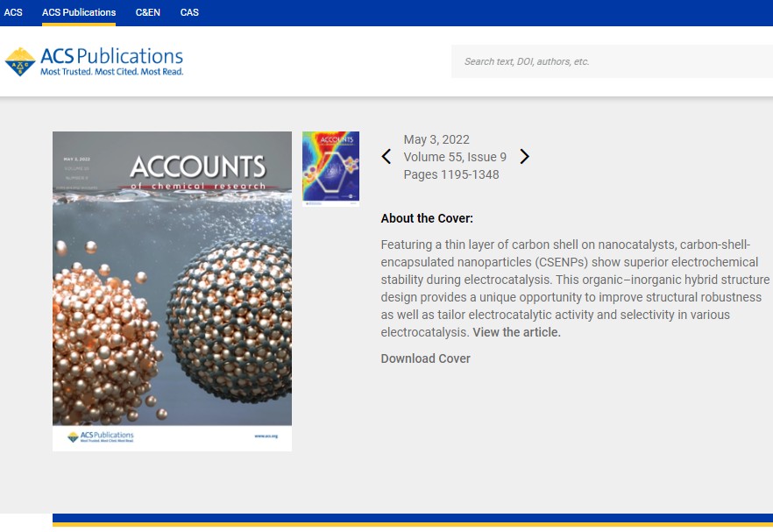The width and height of the screenshot is (773, 532).
Task: Select the small alternate cover thumbnail
Action: coord(330,168)
